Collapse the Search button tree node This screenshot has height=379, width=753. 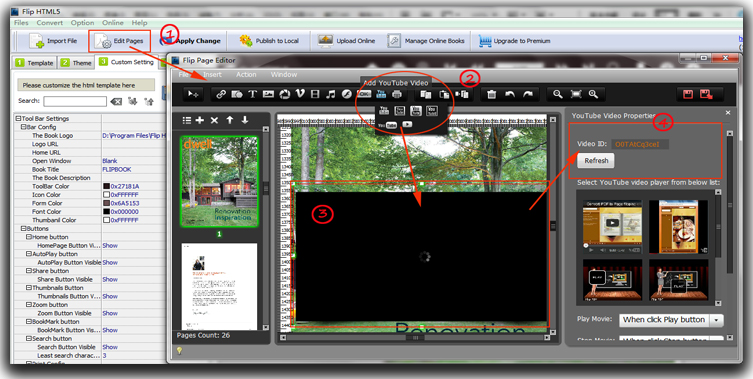pos(28,339)
